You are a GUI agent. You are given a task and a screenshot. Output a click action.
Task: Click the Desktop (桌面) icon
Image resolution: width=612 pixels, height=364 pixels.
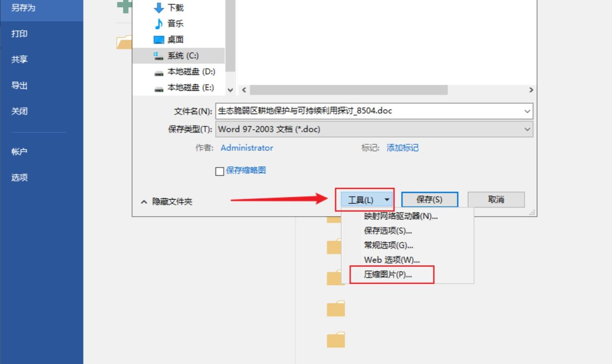(159, 40)
